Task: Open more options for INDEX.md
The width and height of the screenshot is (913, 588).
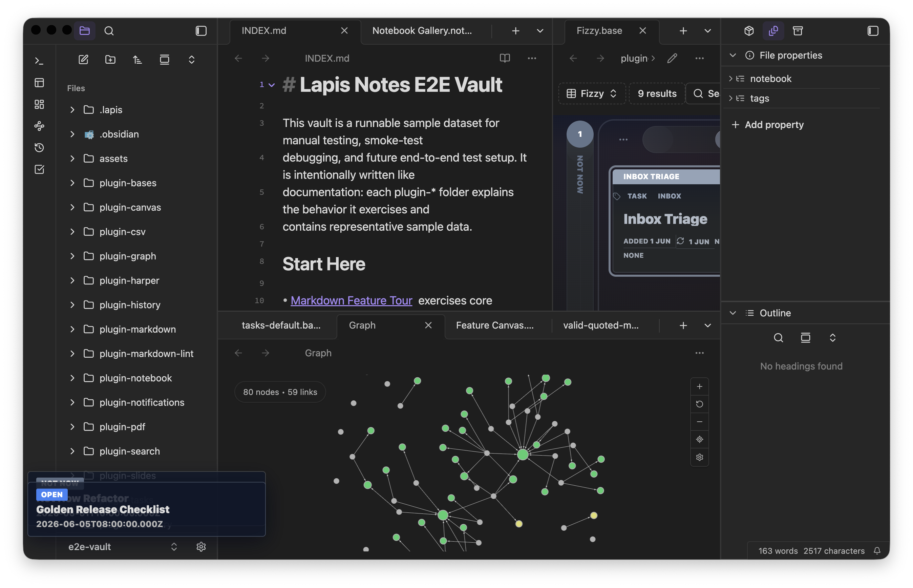Action: (x=532, y=58)
